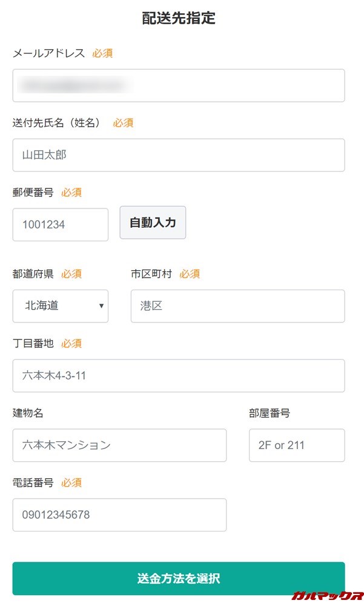Click the 市区町村 field showing 港区
364x606 pixels.
pyautogui.click(x=237, y=306)
